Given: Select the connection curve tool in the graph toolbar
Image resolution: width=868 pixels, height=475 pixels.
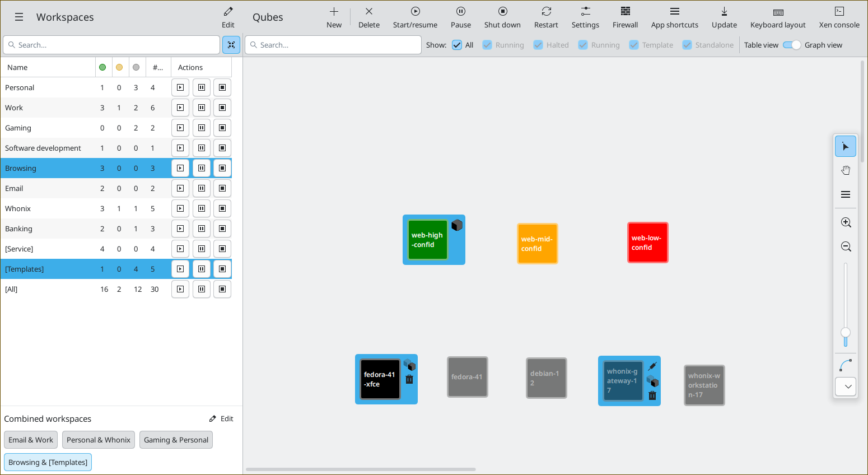Looking at the screenshot, I should pyautogui.click(x=846, y=364).
